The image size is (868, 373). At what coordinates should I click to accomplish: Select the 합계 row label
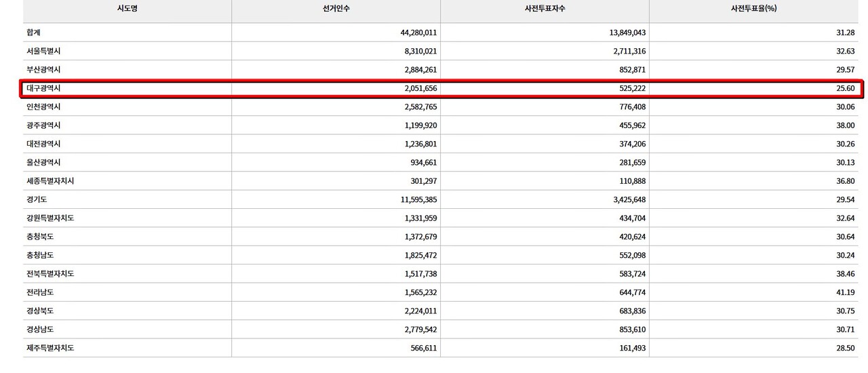pyautogui.click(x=35, y=33)
